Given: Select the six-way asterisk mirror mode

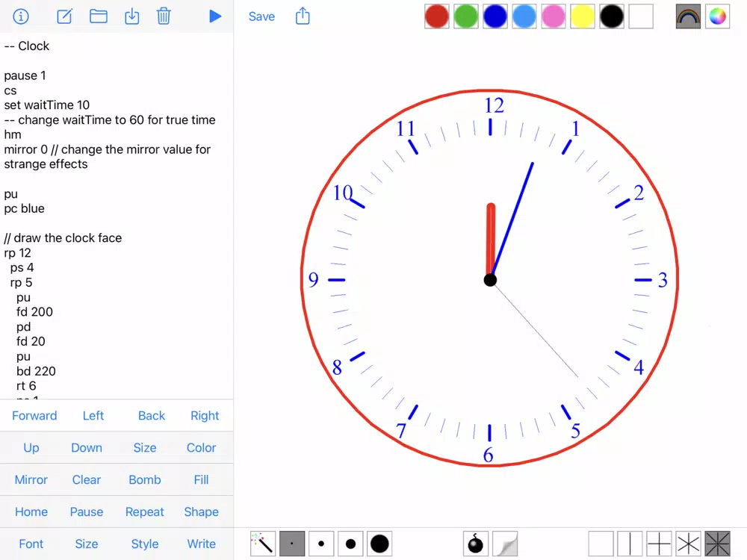Looking at the screenshot, I should point(689,544).
